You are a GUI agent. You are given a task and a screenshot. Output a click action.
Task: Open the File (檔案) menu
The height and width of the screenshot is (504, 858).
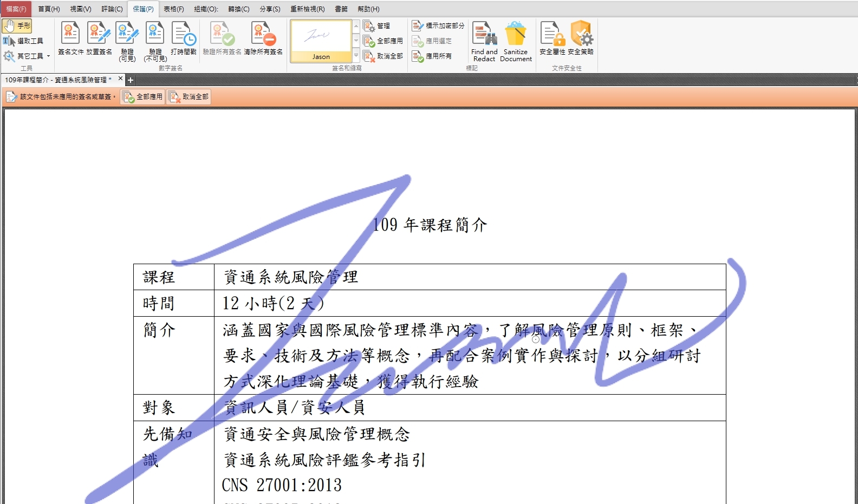point(16,9)
